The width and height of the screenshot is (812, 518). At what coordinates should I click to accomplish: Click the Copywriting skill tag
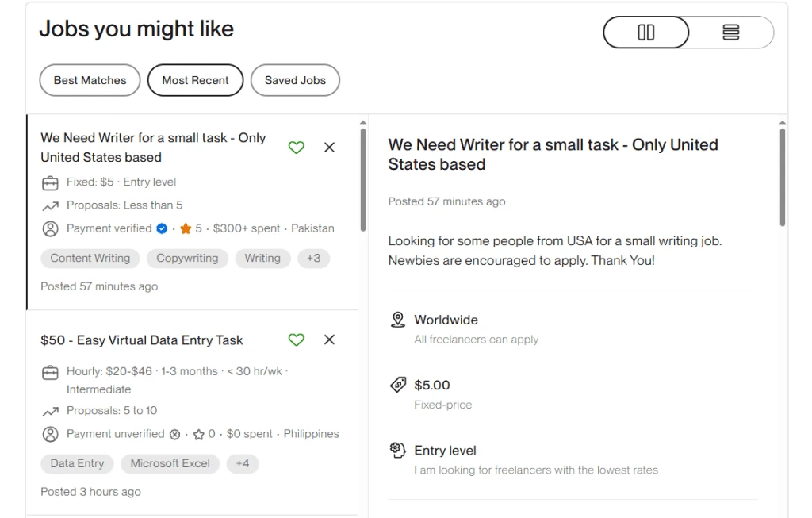tap(187, 258)
